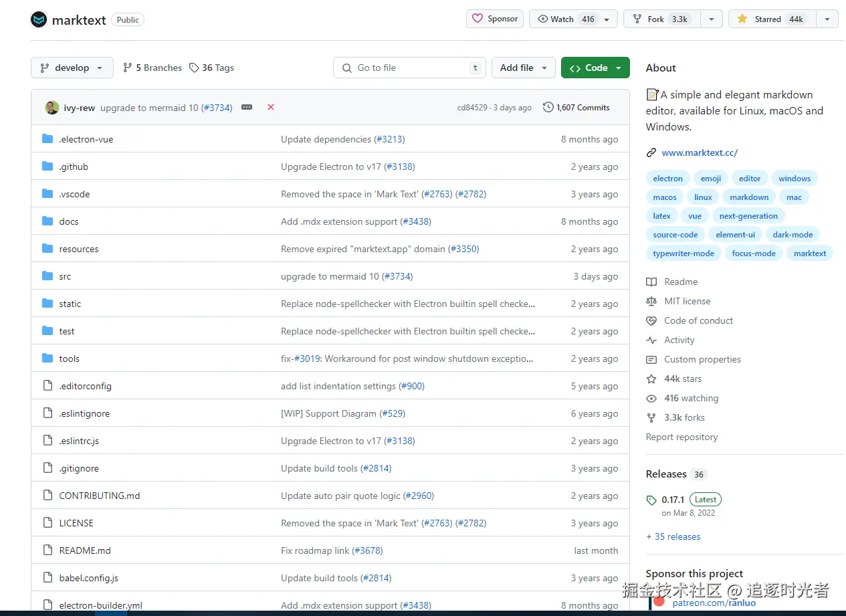Click the Sponsor heart button
The width and height of the screenshot is (846, 616).
click(495, 19)
